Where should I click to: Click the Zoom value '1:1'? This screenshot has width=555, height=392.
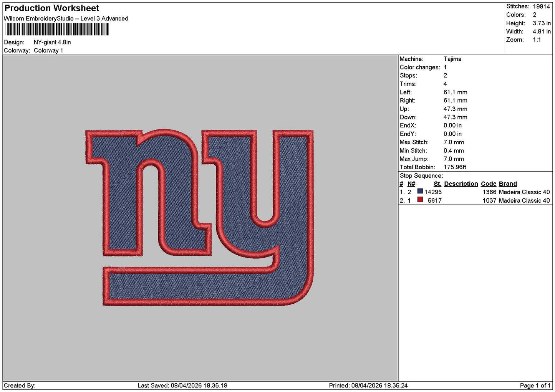click(x=537, y=40)
